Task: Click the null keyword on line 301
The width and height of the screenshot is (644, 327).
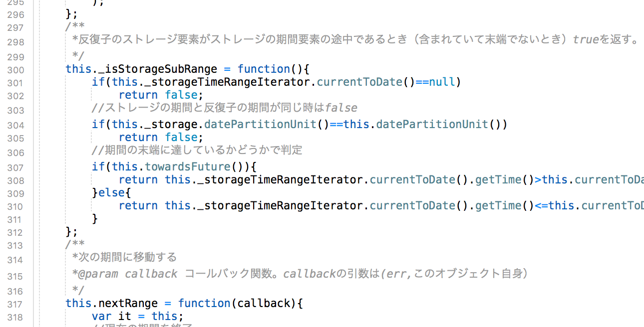Action: tap(442, 82)
